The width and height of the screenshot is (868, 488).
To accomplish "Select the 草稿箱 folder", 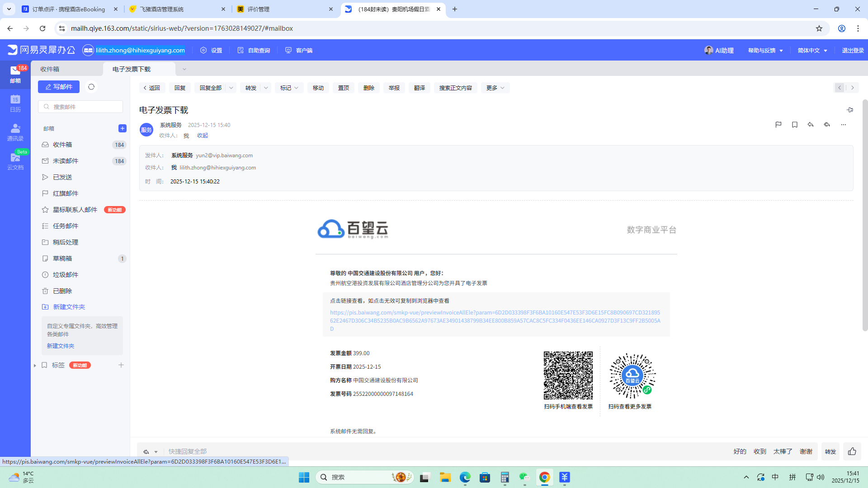I will 62,258.
